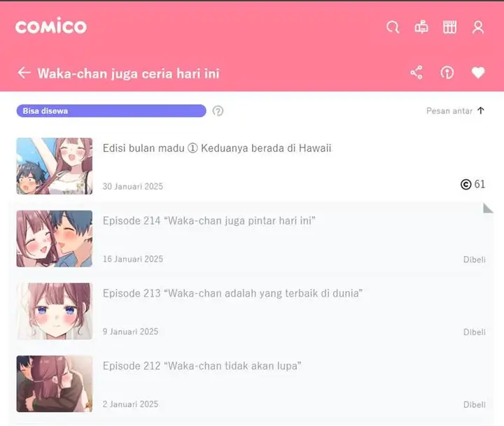
Task: Click the question mark help icon
Action: coord(218,111)
